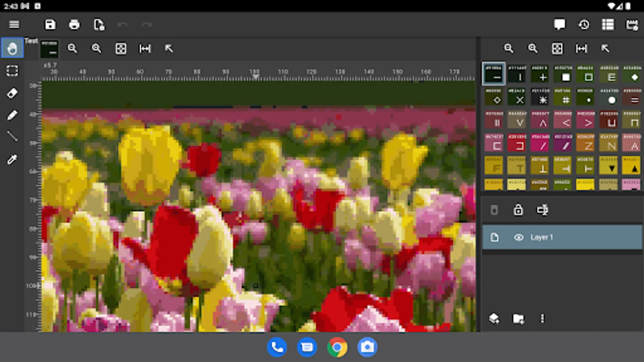Viewport: 644px width, 362px height.
Task: Pick the pencil drawing tool
Action: [x=12, y=115]
